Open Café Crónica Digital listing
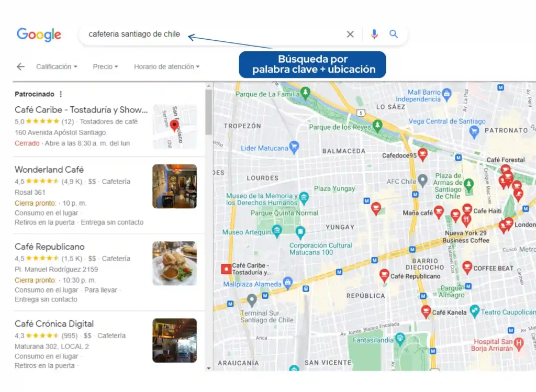This screenshot has width=536, height=392. (54, 323)
